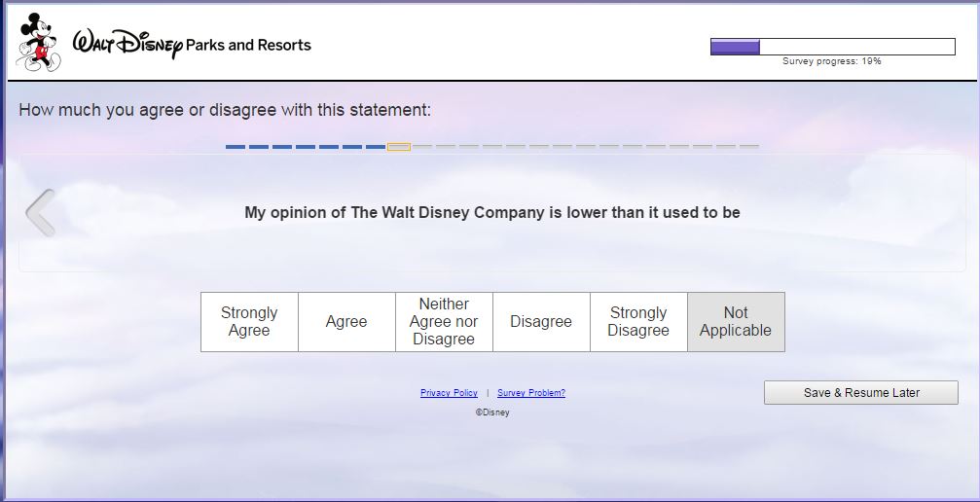980x502 pixels.
Task: Click the ©Disney copyright text
Action: pos(491,412)
